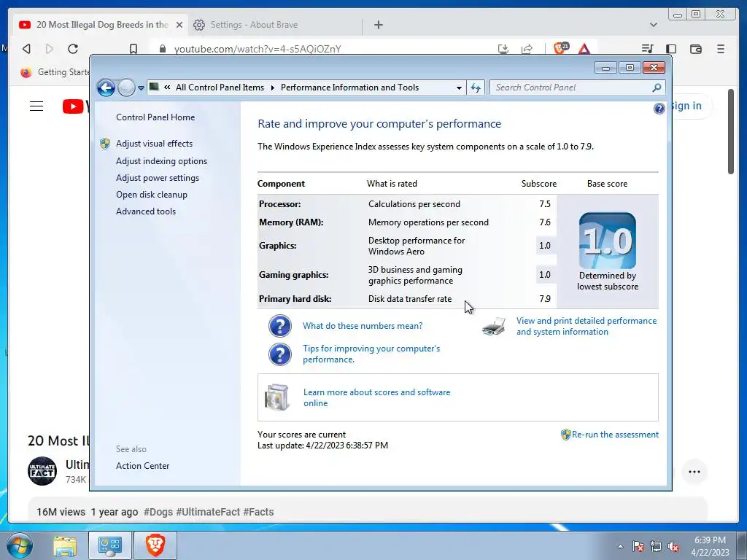
Task: Click the Control Panel forward arrow
Action: tap(126, 87)
